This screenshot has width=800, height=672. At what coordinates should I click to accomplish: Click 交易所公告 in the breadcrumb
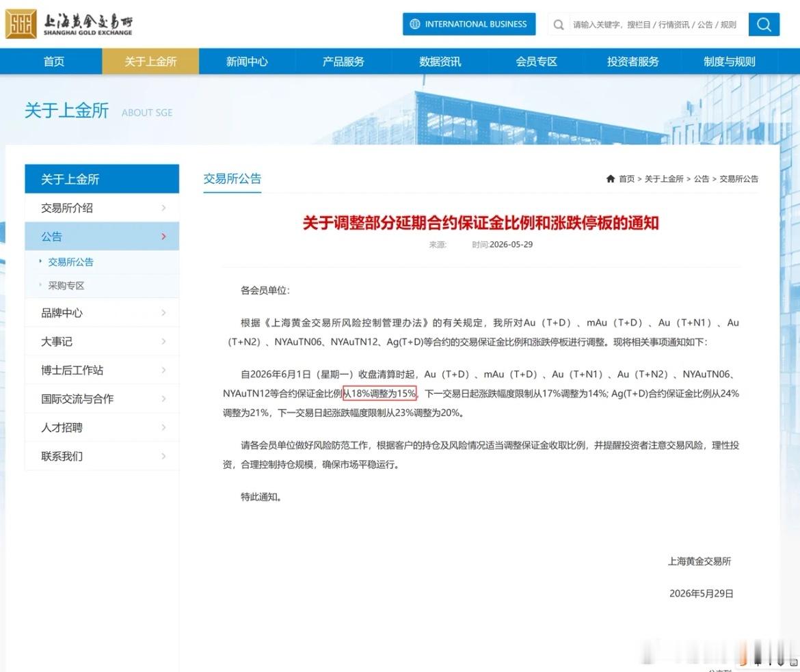pyautogui.click(x=738, y=178)
